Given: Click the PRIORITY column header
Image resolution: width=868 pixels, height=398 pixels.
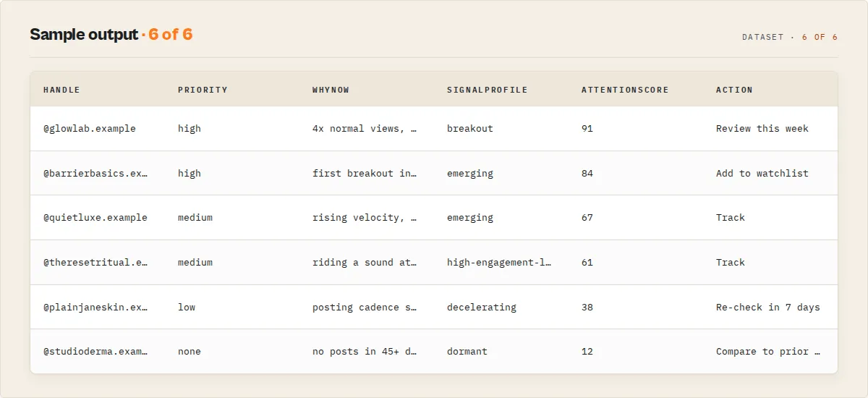Looking at the screenshot, I should (203, 90).
